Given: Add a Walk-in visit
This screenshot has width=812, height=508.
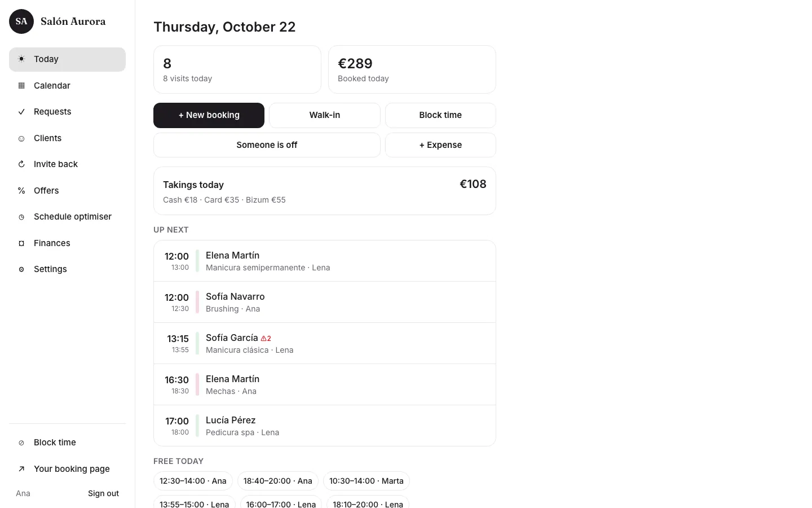Looking at the screenshot, I should (x=325, y=115).
